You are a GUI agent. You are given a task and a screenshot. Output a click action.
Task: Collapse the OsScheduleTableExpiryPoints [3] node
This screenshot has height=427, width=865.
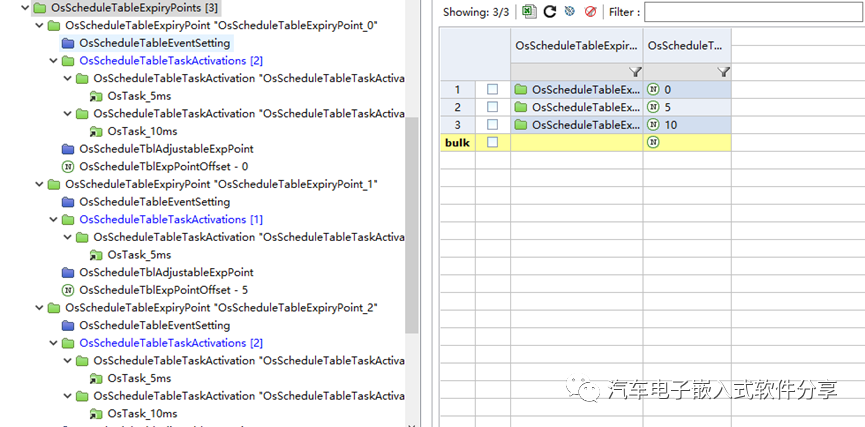25,8
